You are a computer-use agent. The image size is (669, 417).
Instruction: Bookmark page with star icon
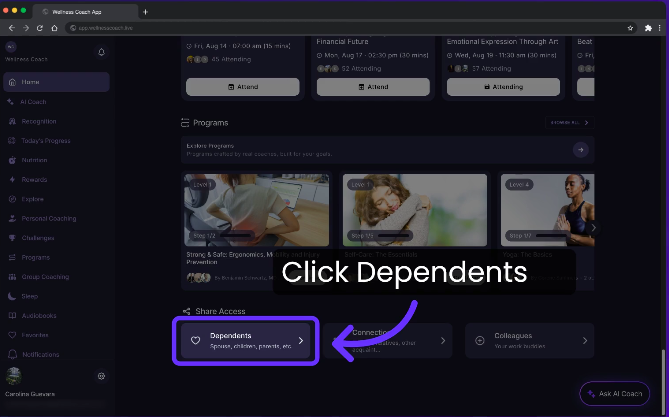click(x=630, y=28)
